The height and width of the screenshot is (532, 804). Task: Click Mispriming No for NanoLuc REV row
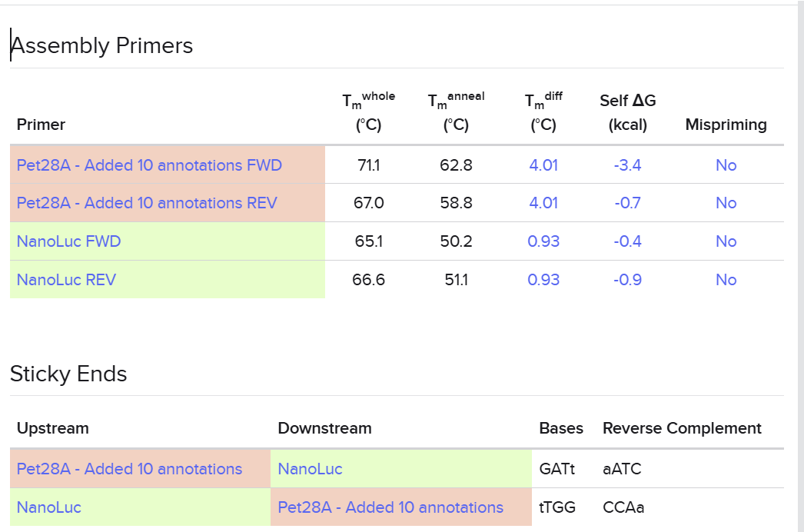pos(726,280)
